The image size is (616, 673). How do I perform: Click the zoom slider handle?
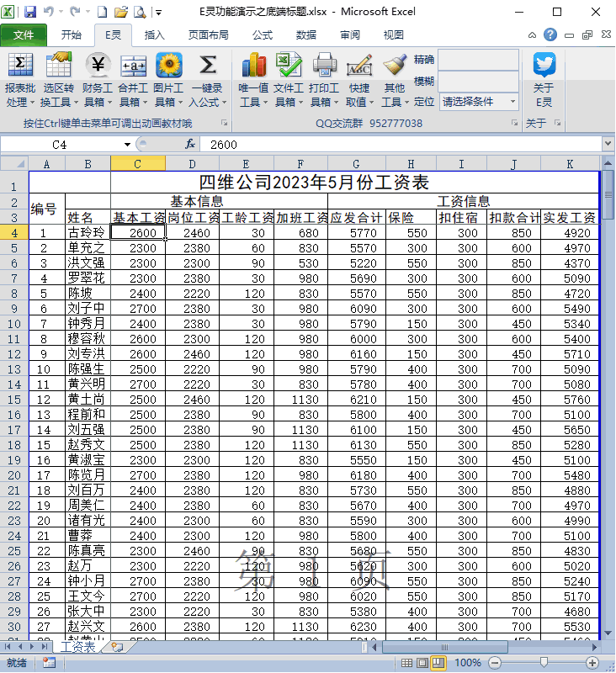544,663
